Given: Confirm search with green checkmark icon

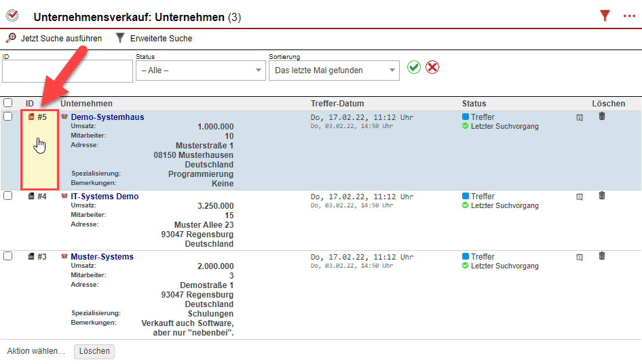Looking at the screenshot, I should pos(414,68).
